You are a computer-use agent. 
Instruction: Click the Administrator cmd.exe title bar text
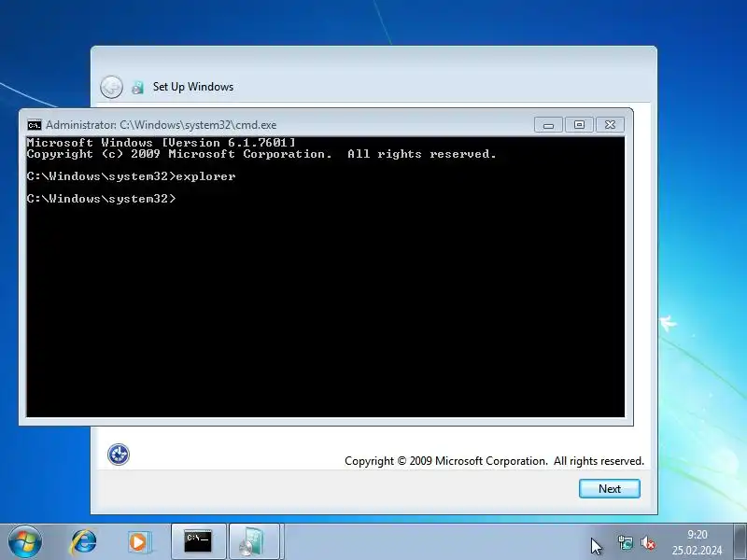[x=161, y=125]
